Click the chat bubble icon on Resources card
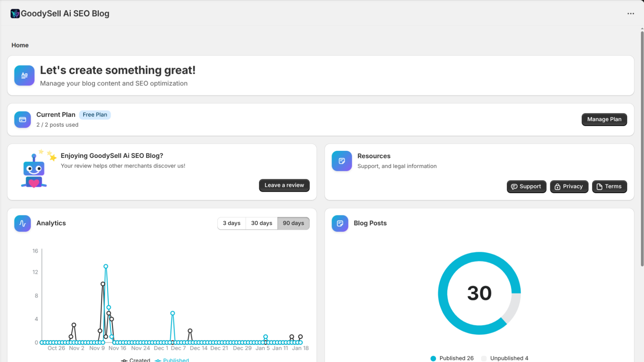The image size is (644, 362). click(x=341, y=161)
